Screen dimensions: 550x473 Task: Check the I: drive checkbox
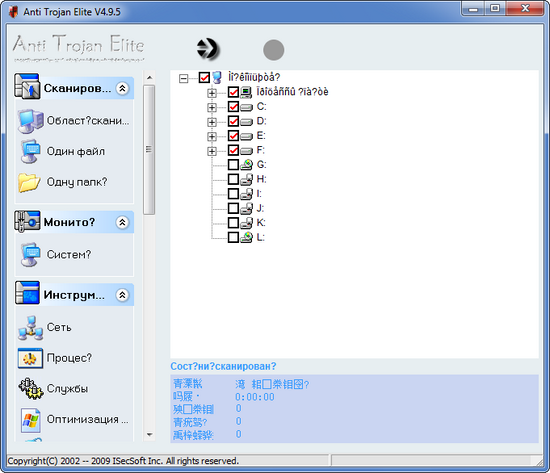(233, 194)
